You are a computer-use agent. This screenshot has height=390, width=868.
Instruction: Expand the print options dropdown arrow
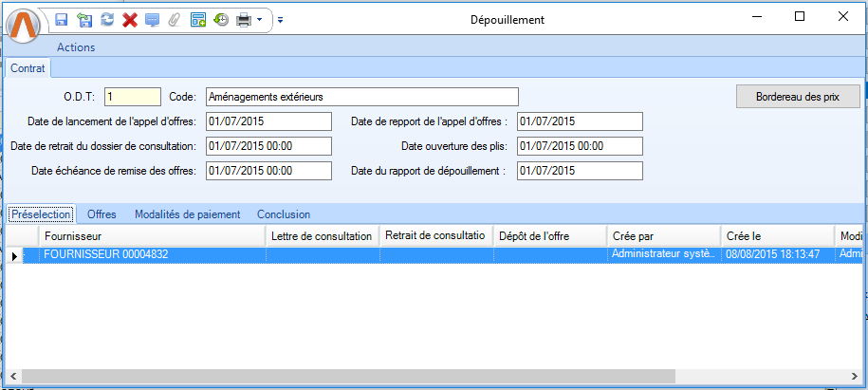[x=259, y=19]
